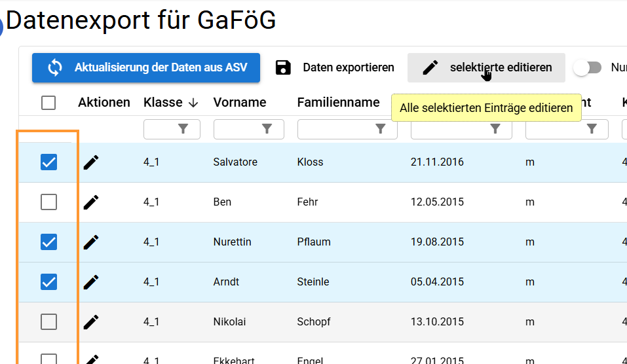Sort the table by Vorname column header

240,102
